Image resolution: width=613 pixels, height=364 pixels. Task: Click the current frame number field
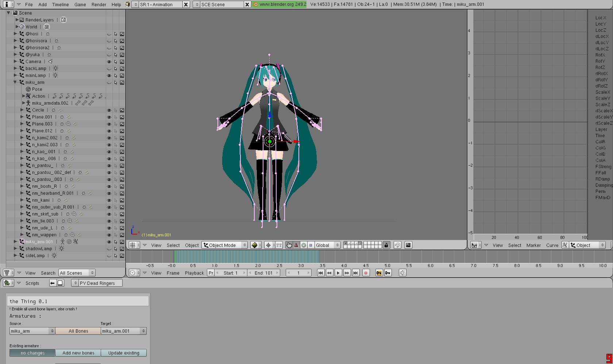coord(298,273)
